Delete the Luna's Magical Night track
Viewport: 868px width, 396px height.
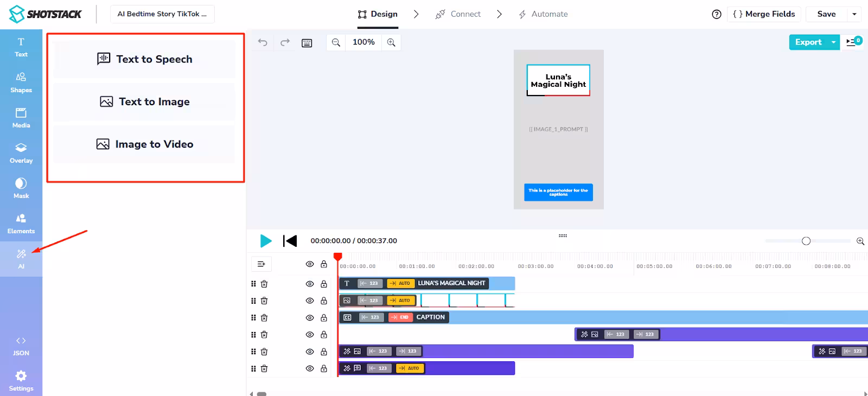pos(264,284)
